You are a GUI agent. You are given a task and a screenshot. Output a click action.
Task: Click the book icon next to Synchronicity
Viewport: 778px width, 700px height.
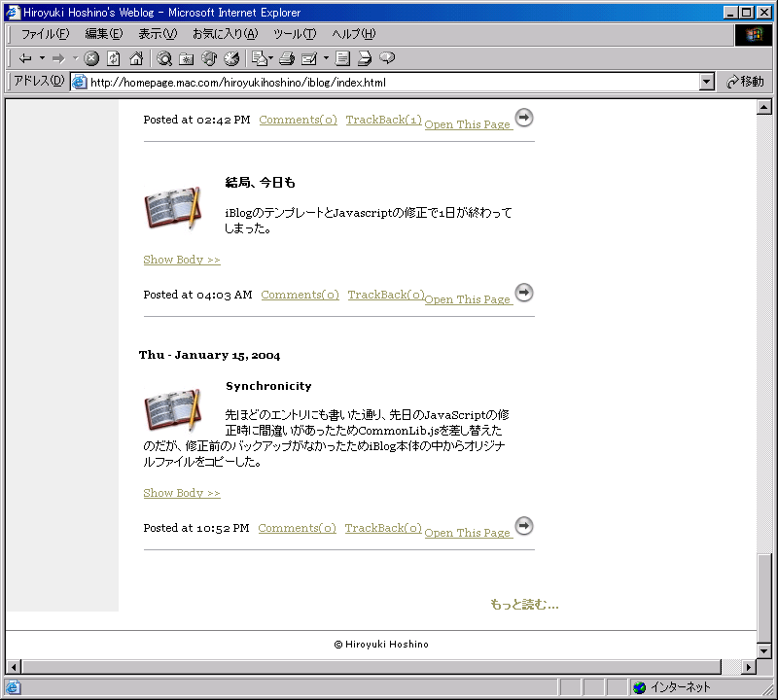tap(173, 409)
